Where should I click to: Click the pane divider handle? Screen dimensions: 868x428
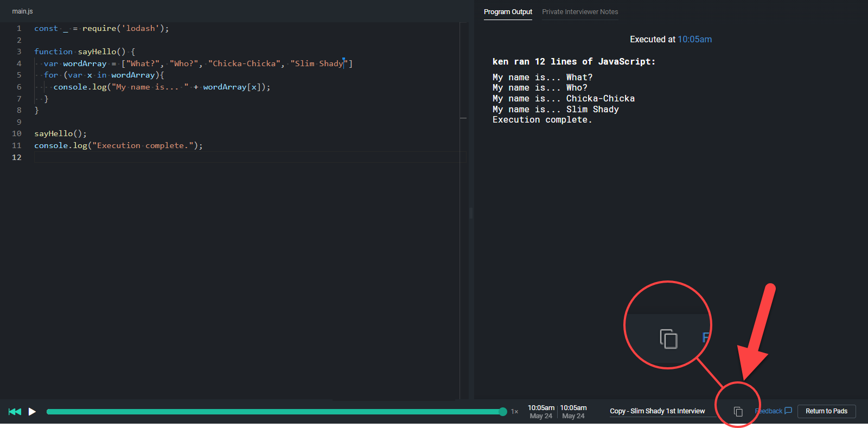point(471,213)
